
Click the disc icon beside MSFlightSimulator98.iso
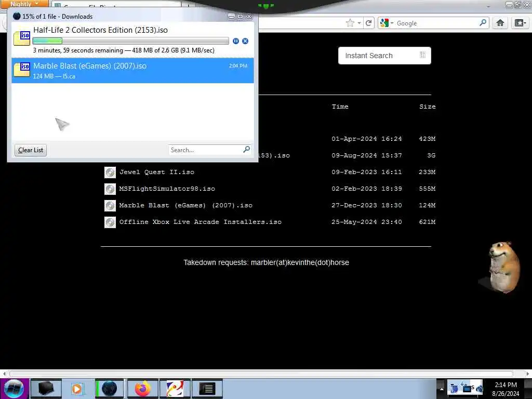click(110, 189)
